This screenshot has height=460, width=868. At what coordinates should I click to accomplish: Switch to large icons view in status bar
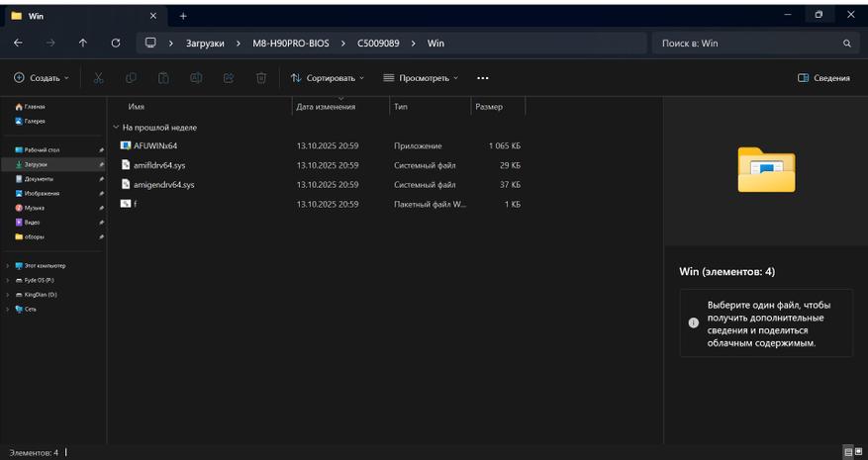click(857, 452)
